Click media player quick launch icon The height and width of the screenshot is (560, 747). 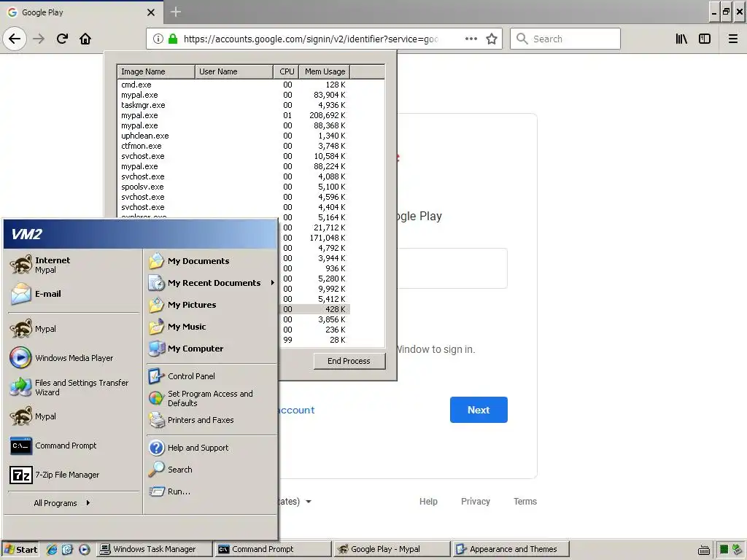click(85, 550)
